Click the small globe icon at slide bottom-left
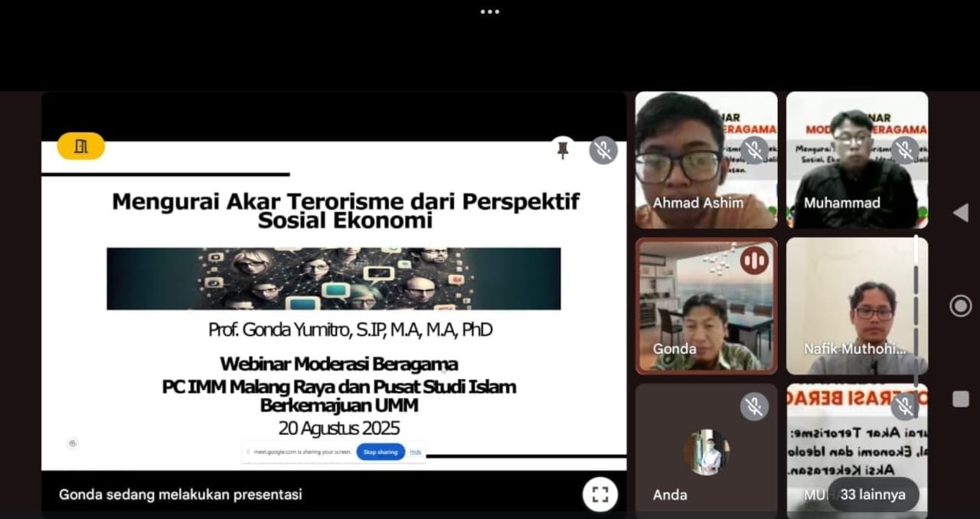This screenshot has width=980, height=519. 72,443
